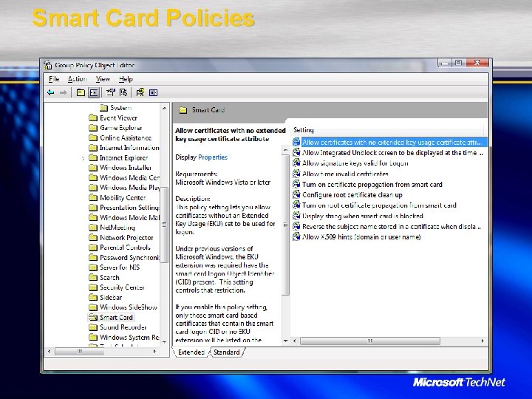Click the tree pane scroll-up arrow
The image size is (532, 399).
tap(164, 108)
